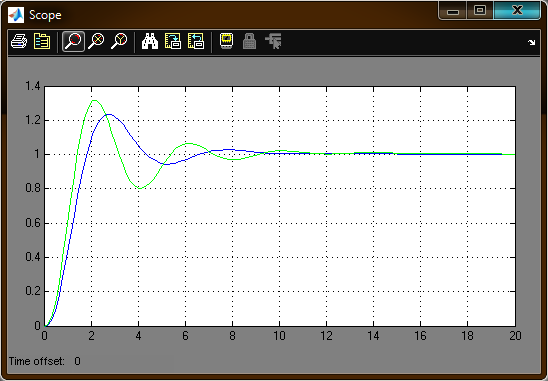Click the Print icon in Scope toolbar

pyautogui.click(x=19, y=41)
